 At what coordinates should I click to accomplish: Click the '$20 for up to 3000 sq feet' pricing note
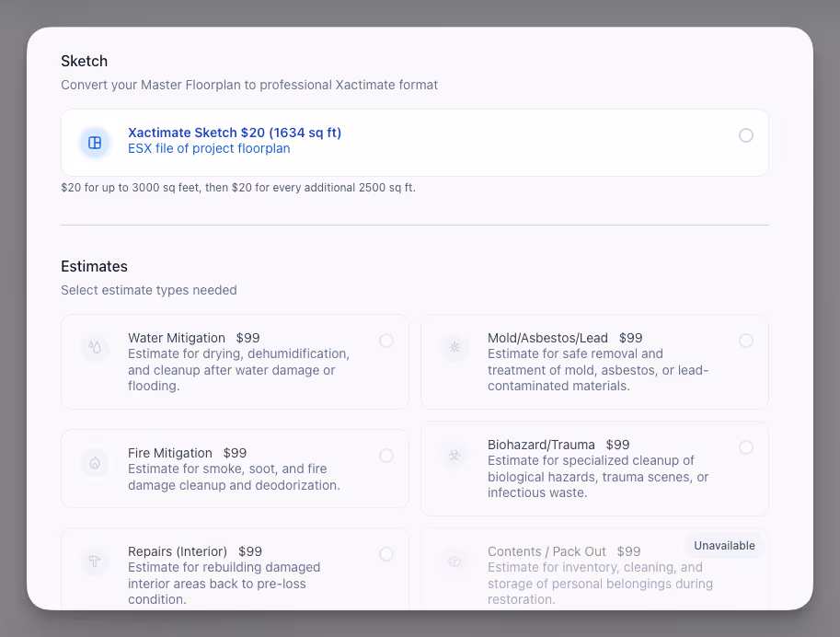[238, 188]
